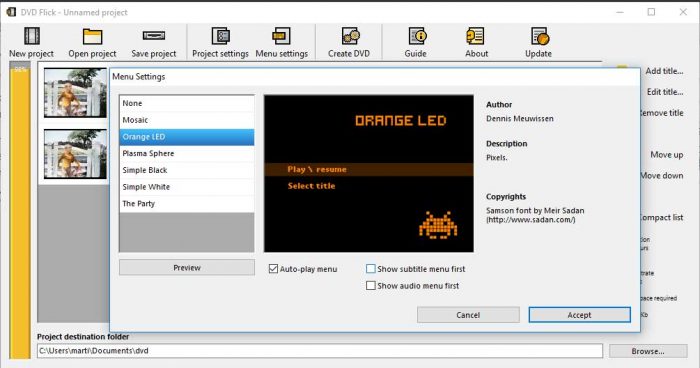
Task: Choose the Simple Black template
Action: click(187, 170)
